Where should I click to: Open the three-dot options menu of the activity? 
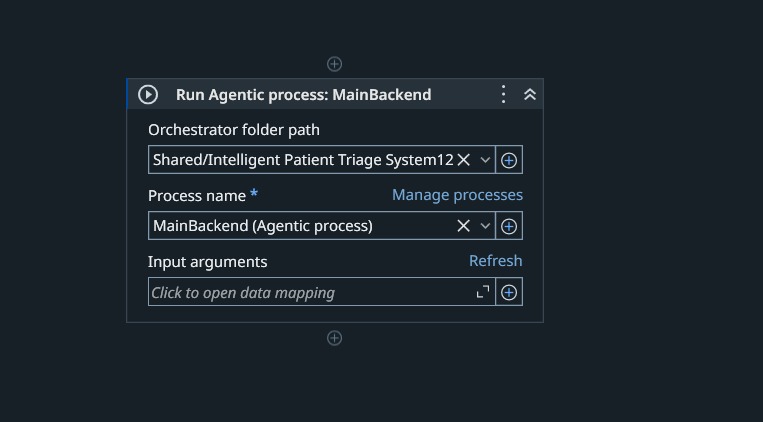coord(504,94)
